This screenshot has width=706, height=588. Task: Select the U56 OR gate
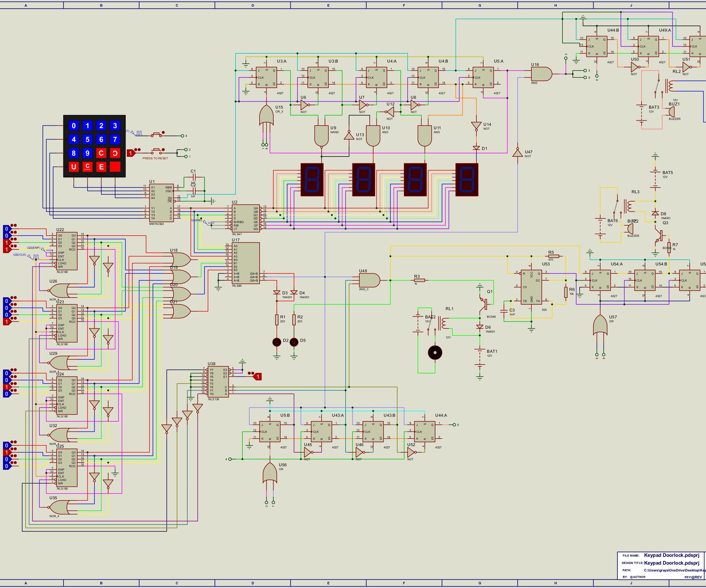coord(270,473)
